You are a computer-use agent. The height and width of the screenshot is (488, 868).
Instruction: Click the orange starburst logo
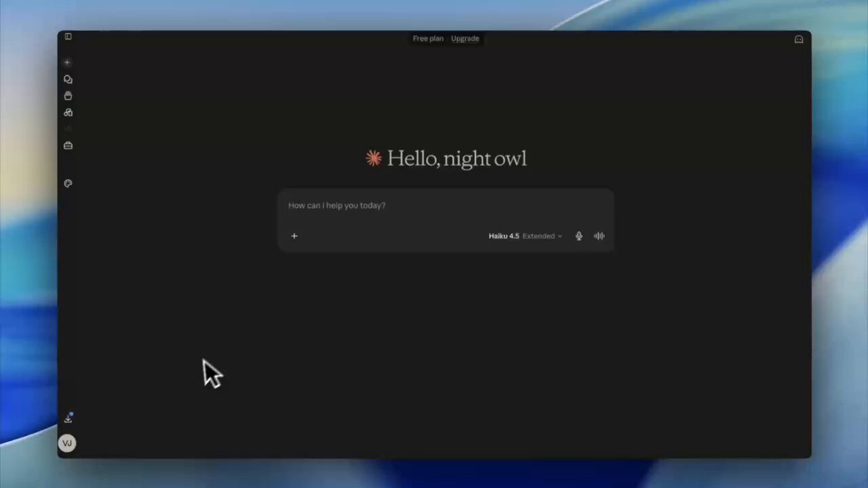pyautogui.click(x=373, y=158)
